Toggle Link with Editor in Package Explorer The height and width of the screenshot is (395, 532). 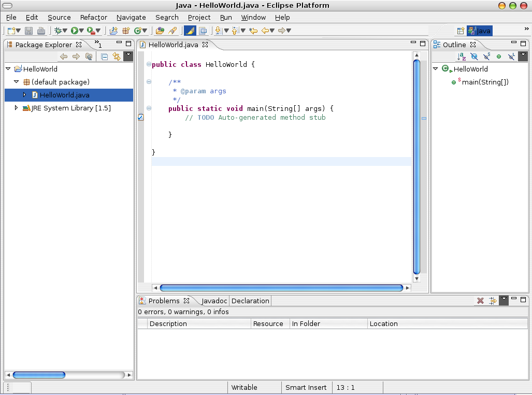(117, 57)
